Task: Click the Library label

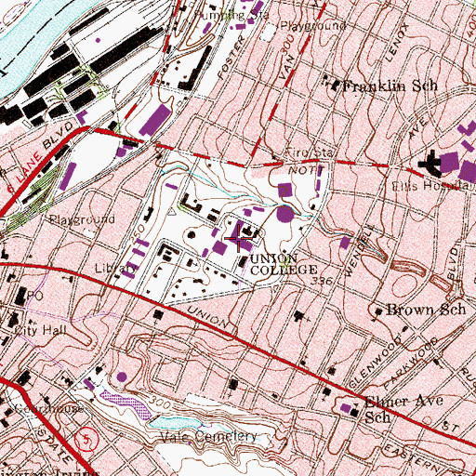Action: click(x=116, y=268)
